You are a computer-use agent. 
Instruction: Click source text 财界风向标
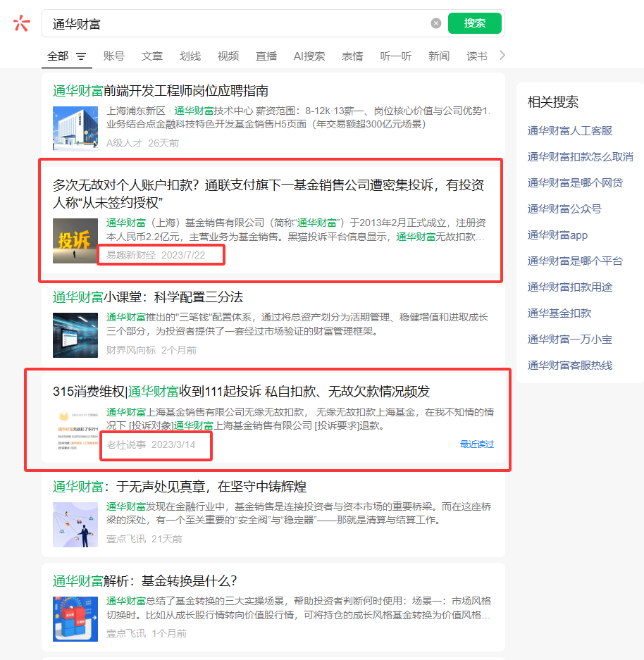point(131,350)
